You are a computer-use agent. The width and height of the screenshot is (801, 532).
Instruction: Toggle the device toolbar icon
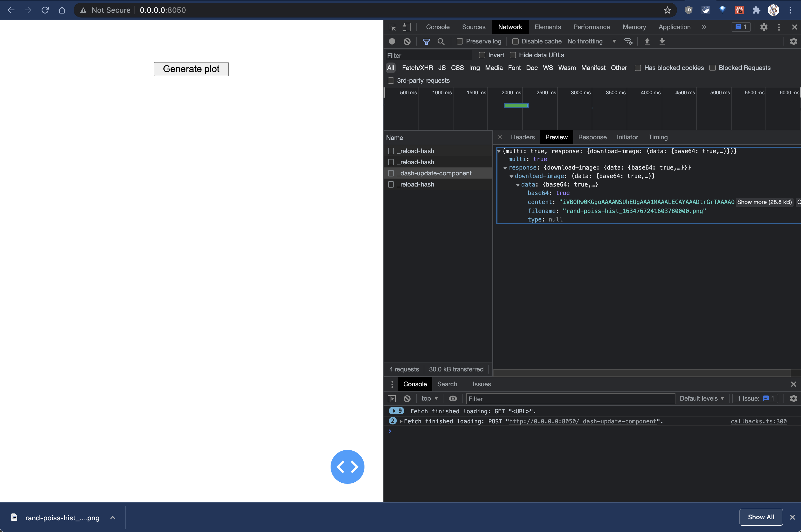406,27
